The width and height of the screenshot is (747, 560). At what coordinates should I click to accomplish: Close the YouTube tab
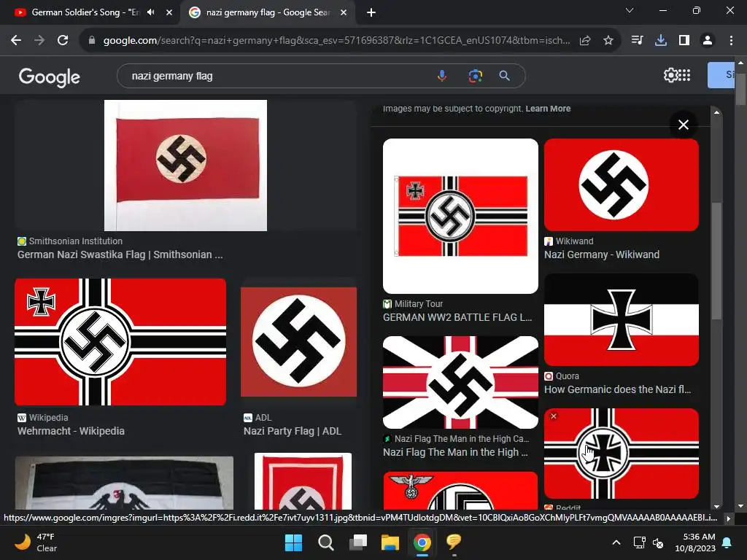[169, 12]
